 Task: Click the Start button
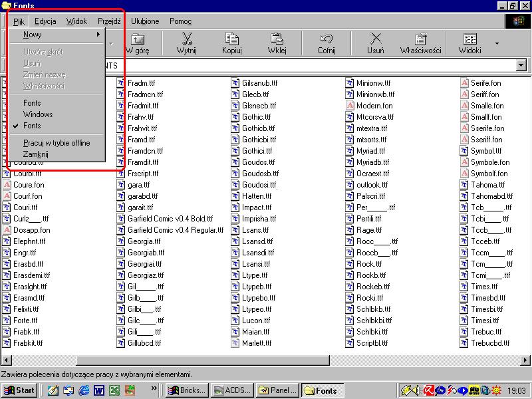19,390
